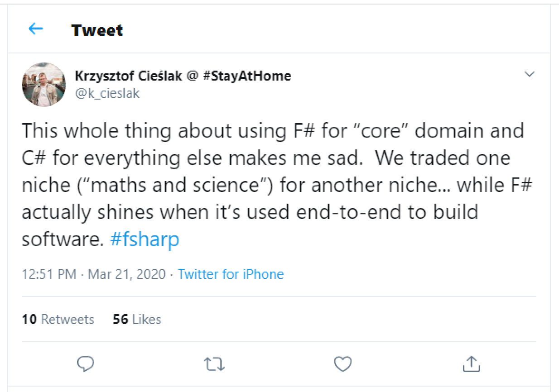Image resolution: width=559 pixels, height=392 pixels.
Task: Open Krzysztof Cieślak's profile picture
Action: click(x=44, y=85)
